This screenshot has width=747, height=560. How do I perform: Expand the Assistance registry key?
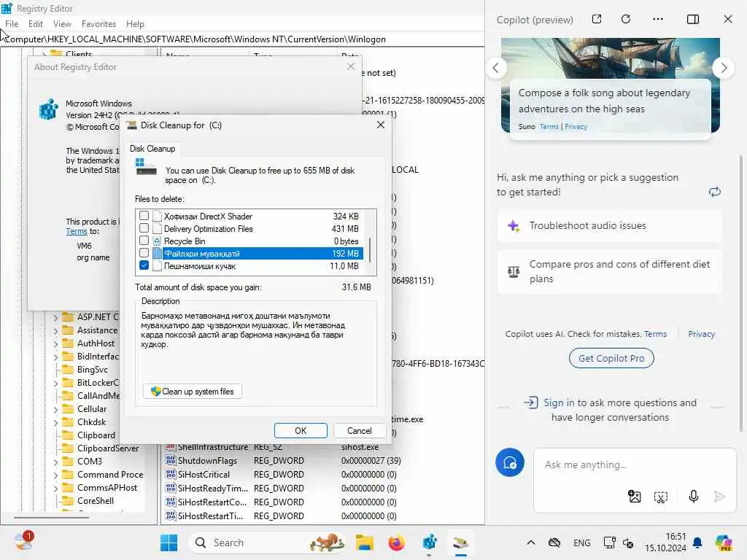(55, 330)
